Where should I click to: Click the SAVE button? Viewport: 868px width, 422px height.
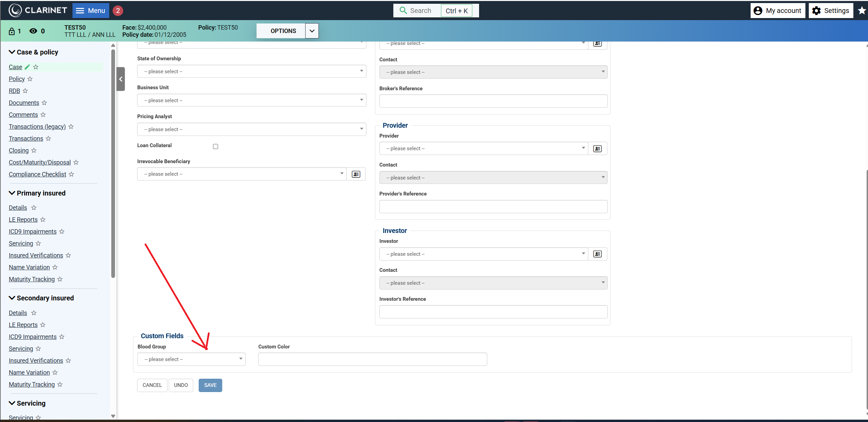pyautogui.click(x=210, y=385)
